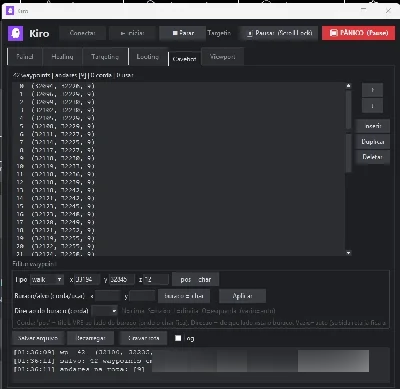Open the Tipo 'walk' dropdown
The image size is (400, 389).
click(47, 279)
